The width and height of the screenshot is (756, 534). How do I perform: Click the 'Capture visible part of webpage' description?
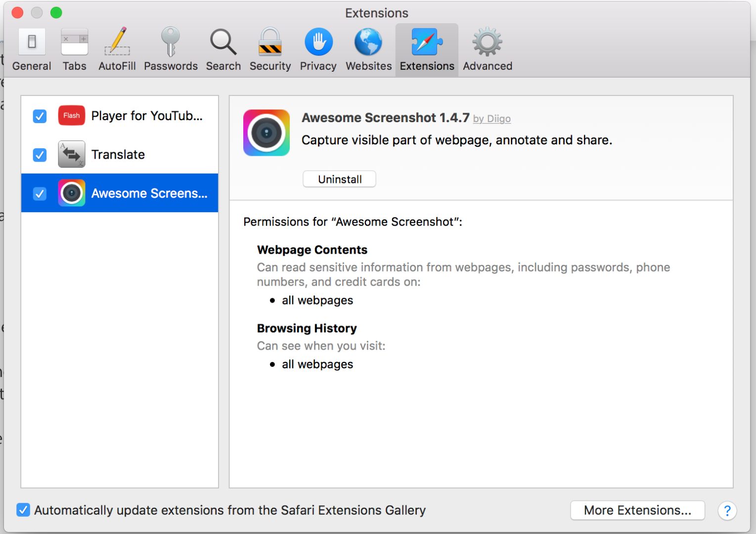(x=457, y=140)
